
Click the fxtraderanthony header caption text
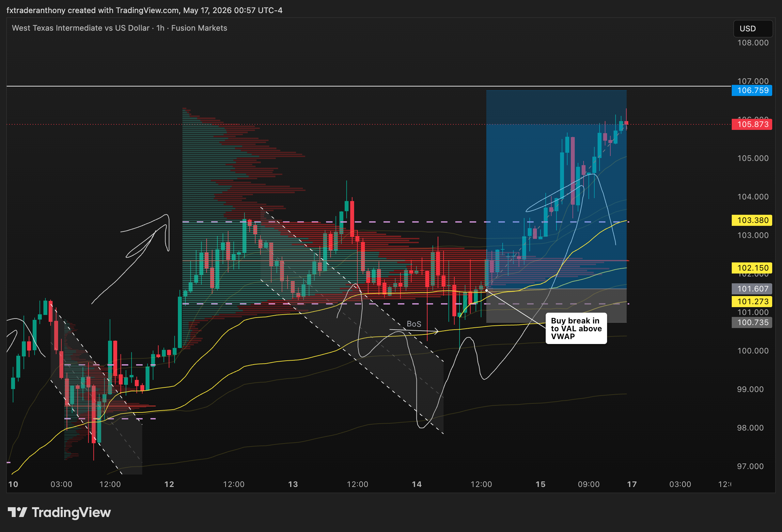click(144, 10)
